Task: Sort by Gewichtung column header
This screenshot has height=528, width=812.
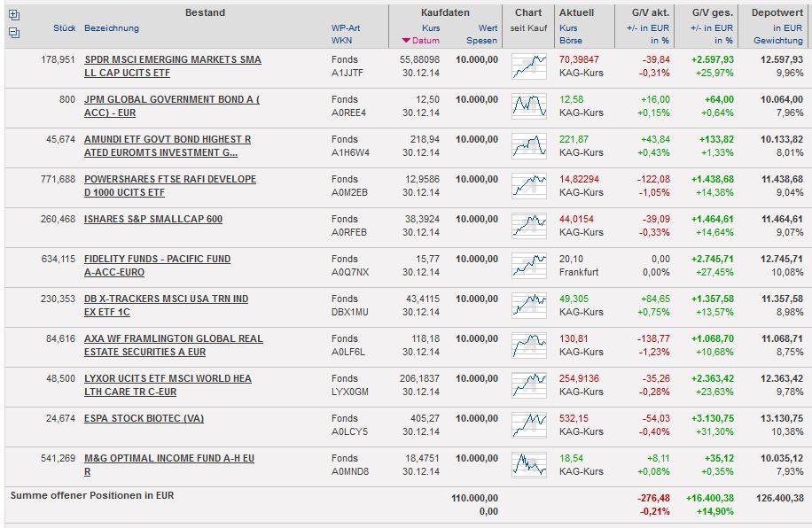Action: (x=777, y=41)
